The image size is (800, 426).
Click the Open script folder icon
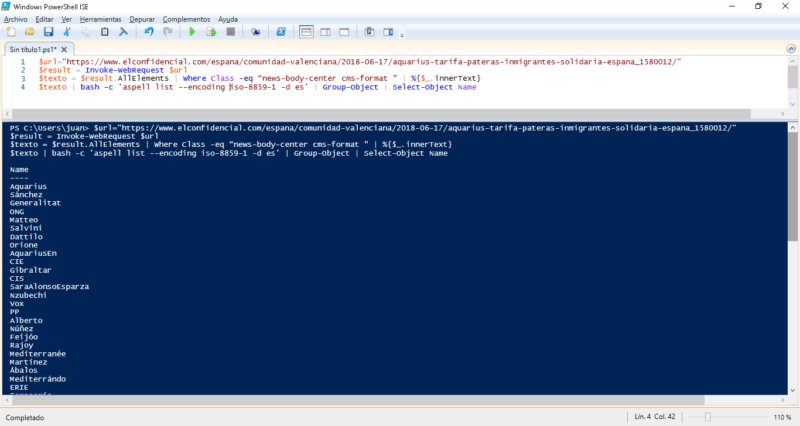pyautogui.click(x=28, y=32)
